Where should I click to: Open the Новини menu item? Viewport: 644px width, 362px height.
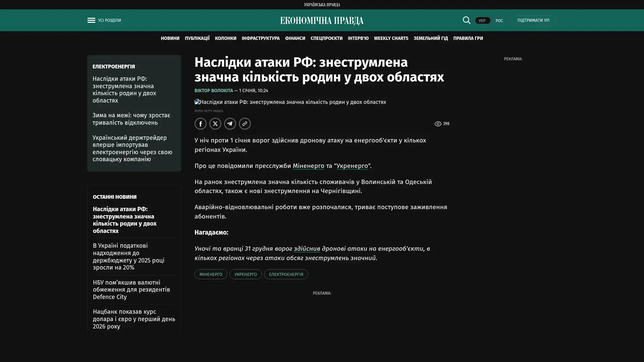170,39
